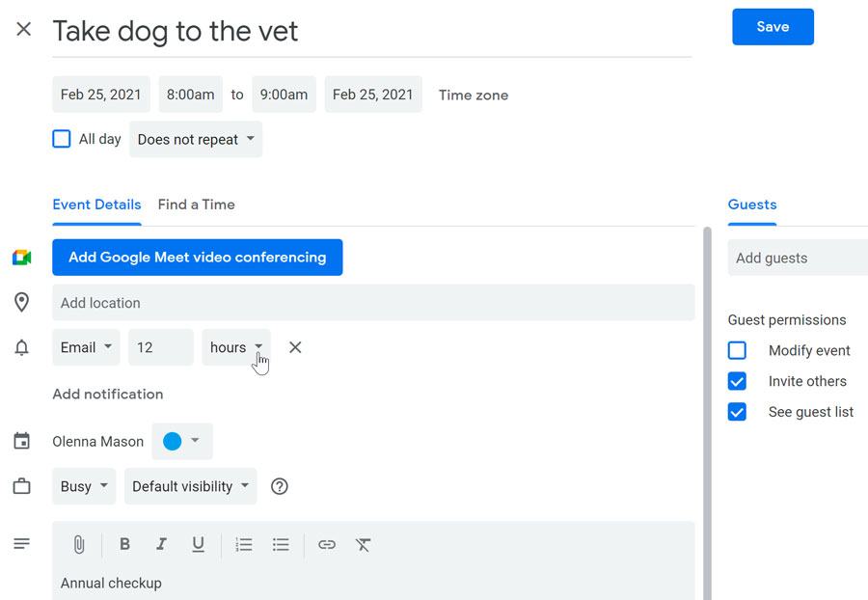The image size is (868, 600).
Task: Open the visibility help icon
Action: click(280, 486)
